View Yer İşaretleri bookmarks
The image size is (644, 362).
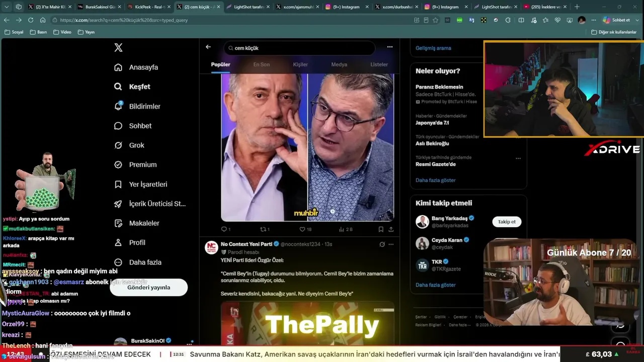[141, 185]
